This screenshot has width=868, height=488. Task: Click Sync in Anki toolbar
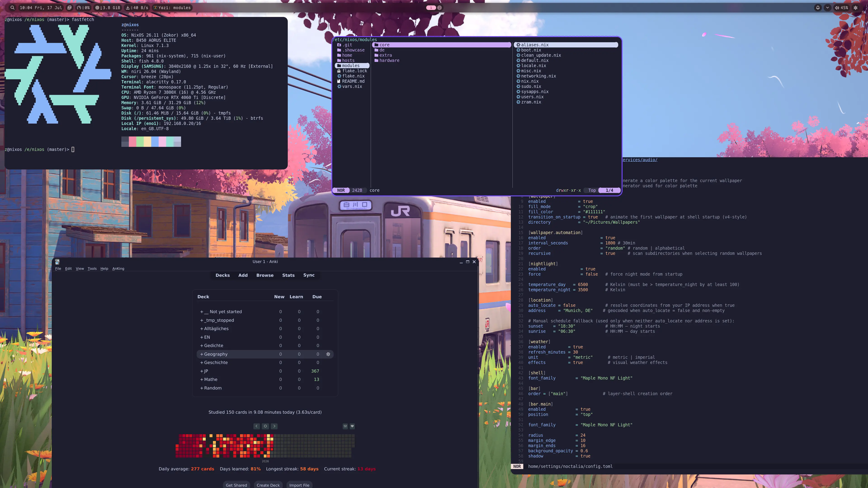coord(309,275)
